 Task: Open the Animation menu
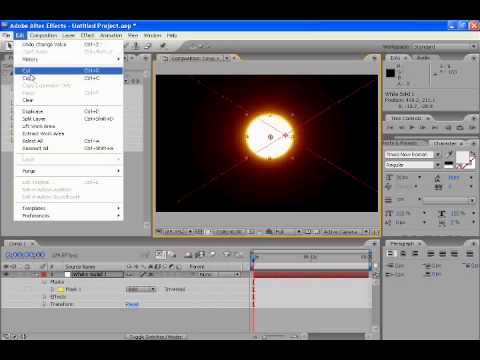[111, 35]
